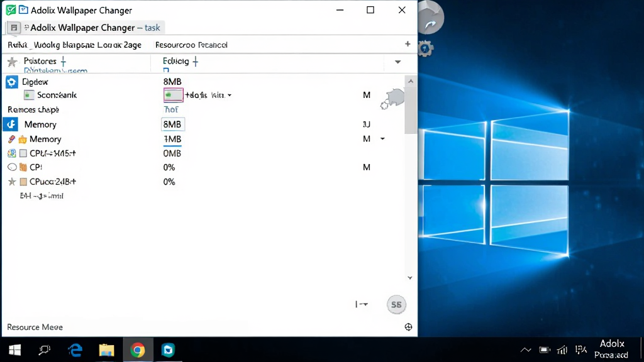
Task: Click the 8MB field in the first Memory row
Action: click(x=172, y=124)
